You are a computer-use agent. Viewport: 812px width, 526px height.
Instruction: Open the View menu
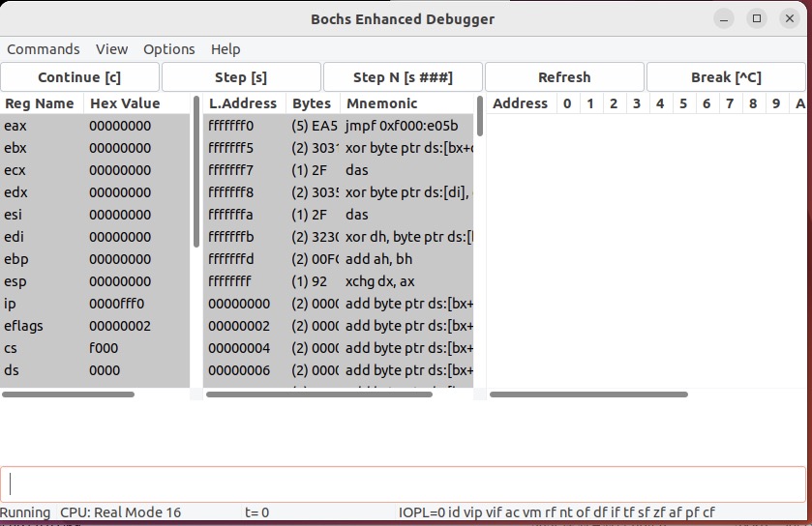click(x=111, y=49)
